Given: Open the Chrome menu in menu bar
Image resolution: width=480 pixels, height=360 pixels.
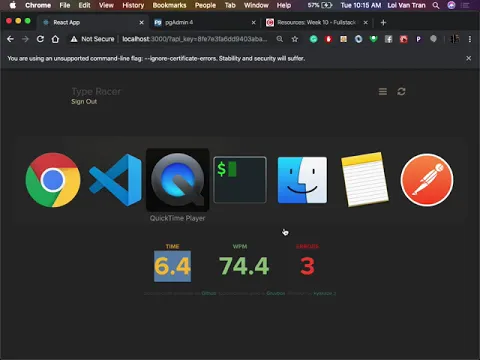Looking at the screenshot, I should tap(38, 5).
